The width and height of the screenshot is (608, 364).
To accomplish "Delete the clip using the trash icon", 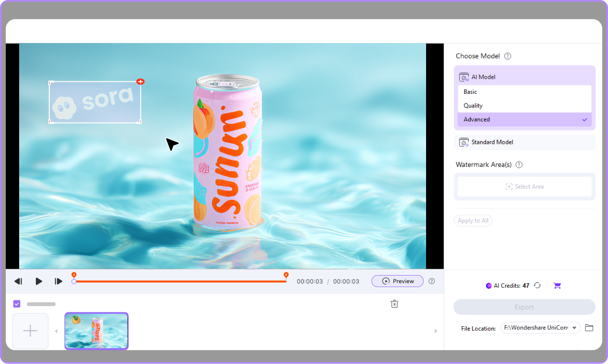I will (394, 304).
